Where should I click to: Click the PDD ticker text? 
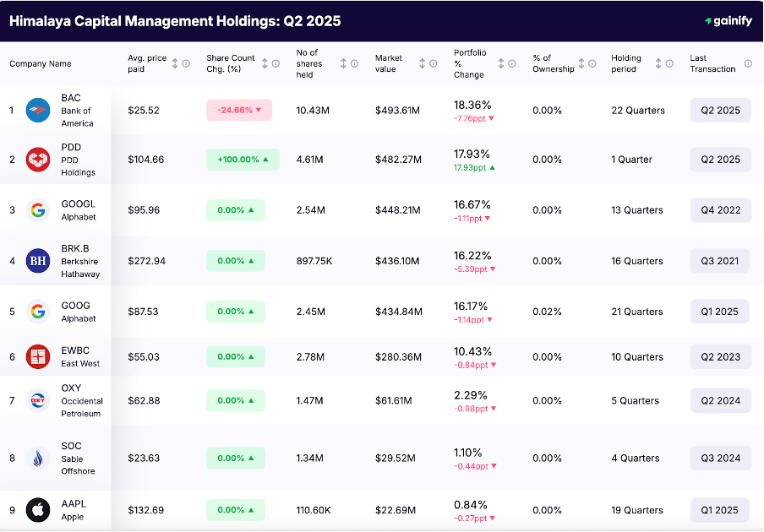[x=71, y=147]
